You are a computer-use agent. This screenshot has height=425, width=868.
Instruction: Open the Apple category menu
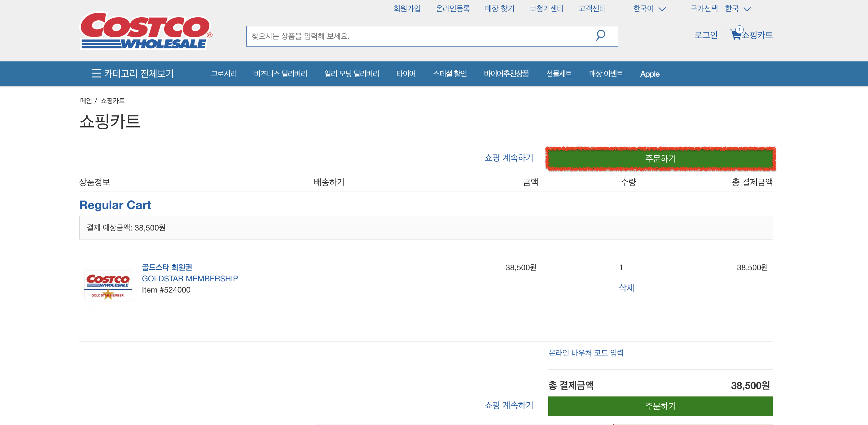tap(649, 74)
